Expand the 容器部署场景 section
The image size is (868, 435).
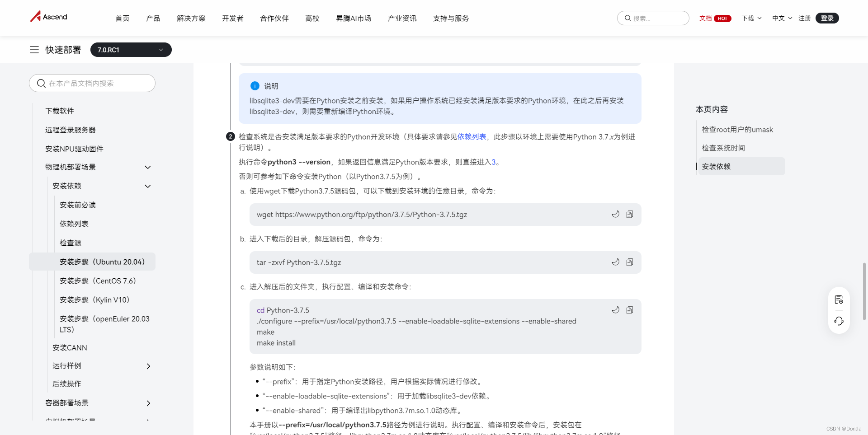tap(148, 403)
